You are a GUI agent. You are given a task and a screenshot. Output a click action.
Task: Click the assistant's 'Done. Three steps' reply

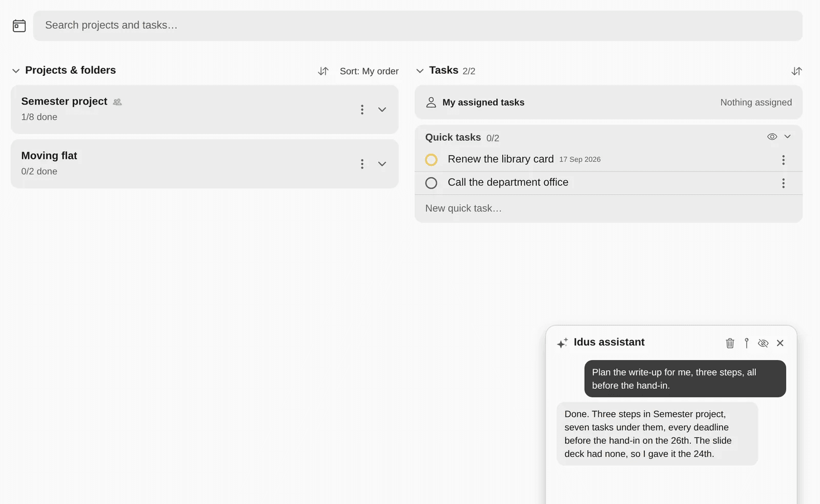click(x=657, y=434)
